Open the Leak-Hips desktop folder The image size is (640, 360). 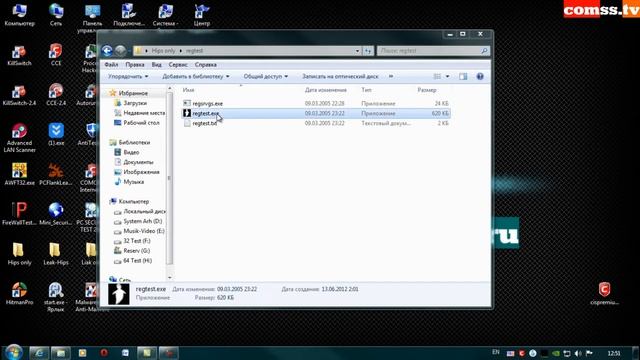[56, 254]
